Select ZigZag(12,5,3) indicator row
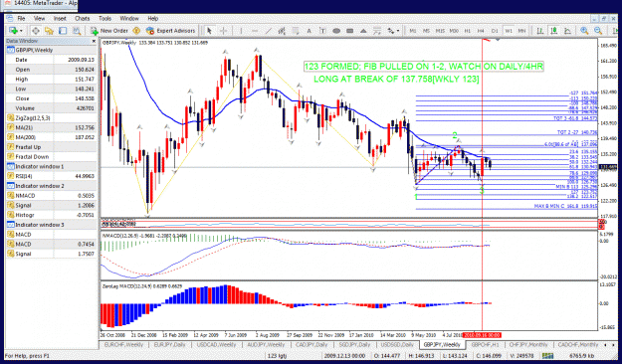622x364 pixels. click(51, 117)
